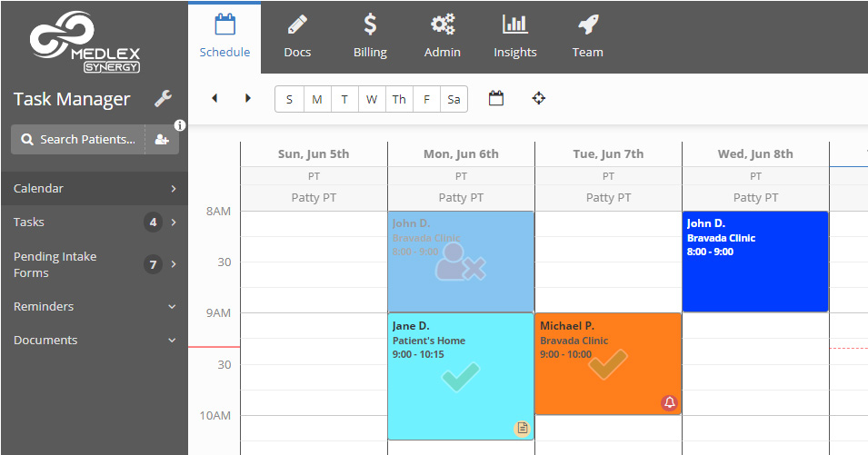Switch to the Billing tab
This screenshot has height=455, width=868.
tap(370, 36)
